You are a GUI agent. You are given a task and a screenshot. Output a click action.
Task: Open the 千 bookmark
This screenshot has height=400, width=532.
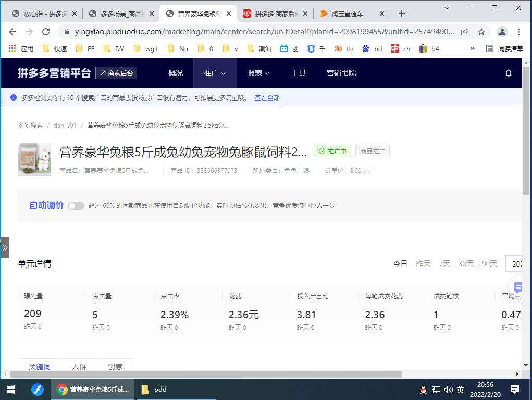coord(316,49)
